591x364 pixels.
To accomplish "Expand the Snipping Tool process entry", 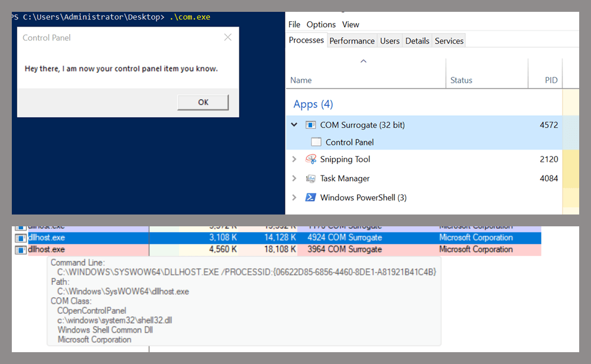I will [x=294, y=160].
